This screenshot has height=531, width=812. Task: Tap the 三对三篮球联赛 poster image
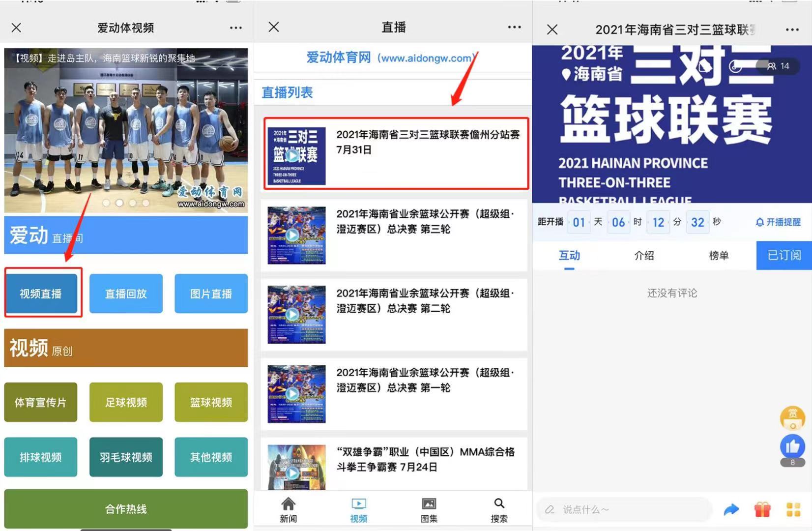pyautogui.click(x=672, y=124)
